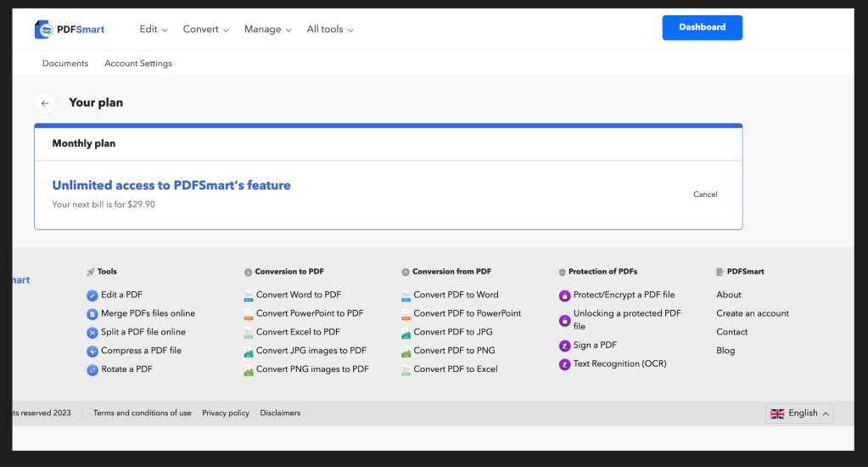Screen dimensions: 868x467
Task: Click the Convert PDF to PowerPoint icon
Action: pyautogui.click(x=406, y=314)
